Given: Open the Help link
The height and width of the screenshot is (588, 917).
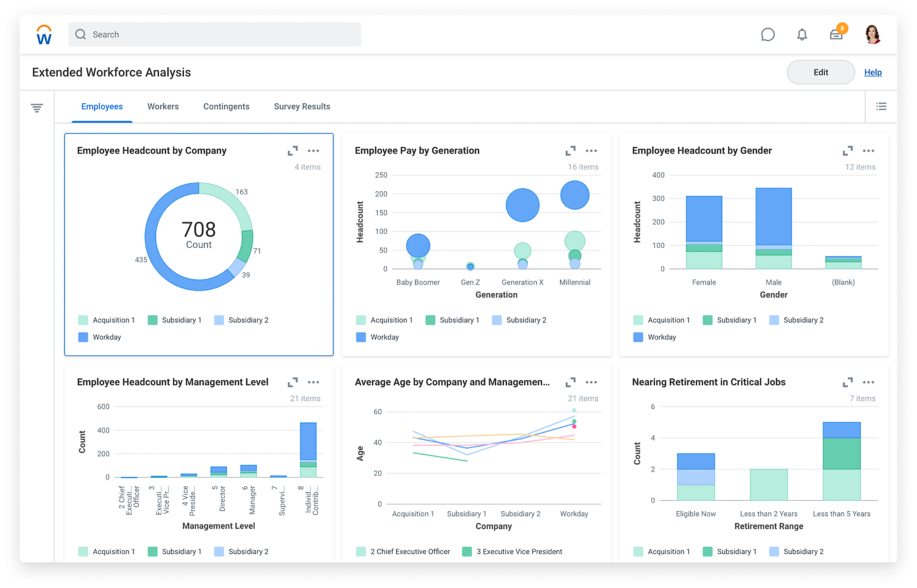Looking at the screenshot, I should tap(873, 72).
